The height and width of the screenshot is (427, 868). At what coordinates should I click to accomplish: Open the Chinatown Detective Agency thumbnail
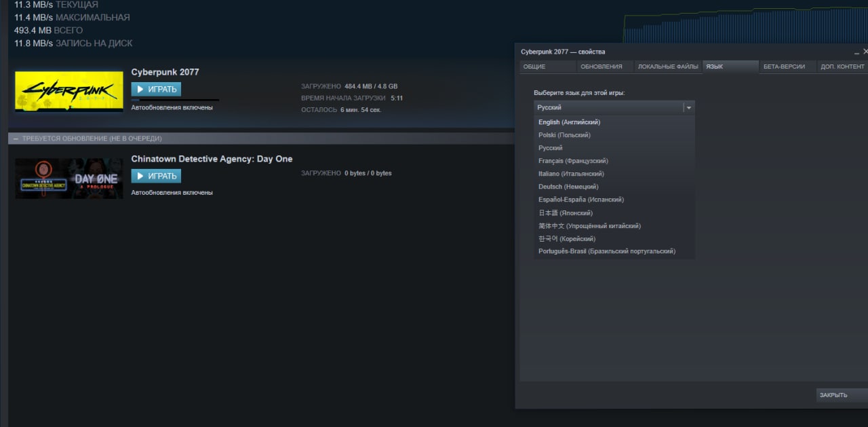pyautogui.click(x=69, y=179)
